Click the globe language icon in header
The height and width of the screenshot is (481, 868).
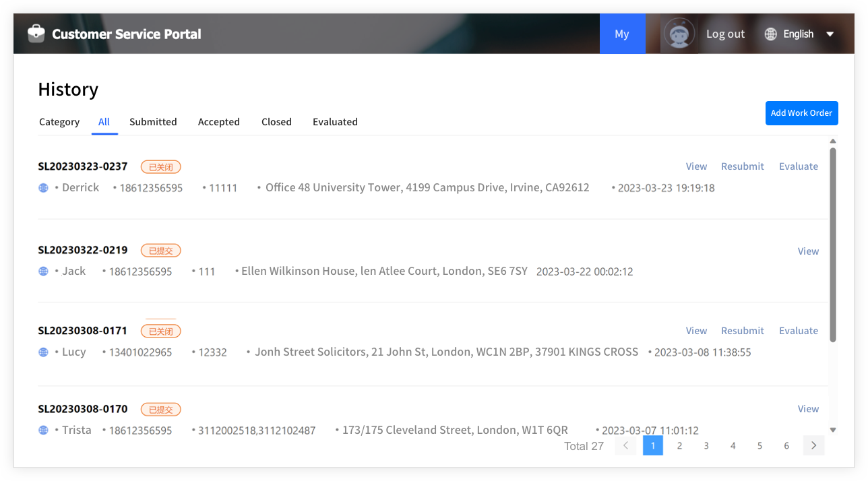point(771,34)
